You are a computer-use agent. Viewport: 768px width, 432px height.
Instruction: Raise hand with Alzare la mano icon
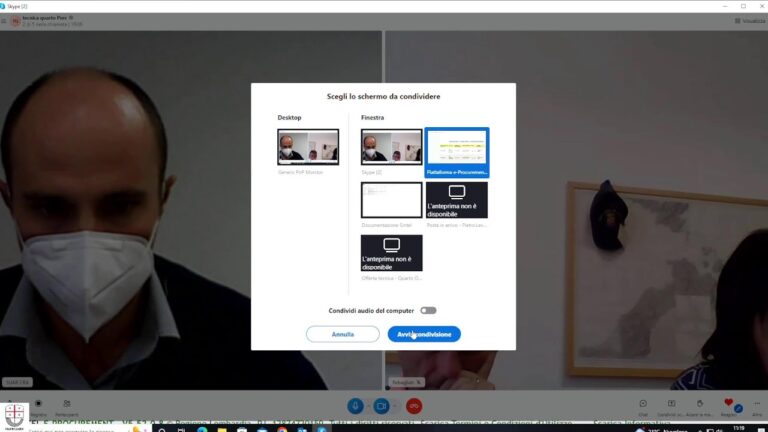pos(700,404)
